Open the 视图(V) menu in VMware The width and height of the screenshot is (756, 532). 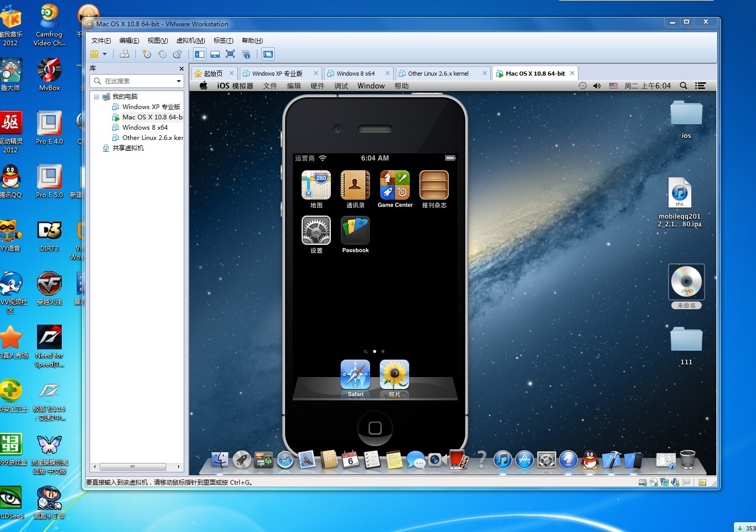[x=157, y=41]
